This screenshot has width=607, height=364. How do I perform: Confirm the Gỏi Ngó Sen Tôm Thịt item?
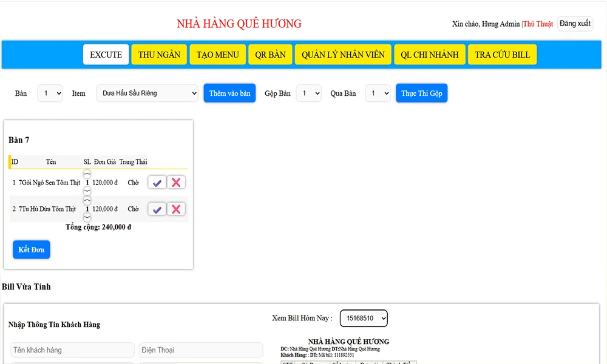coord(157,183)
